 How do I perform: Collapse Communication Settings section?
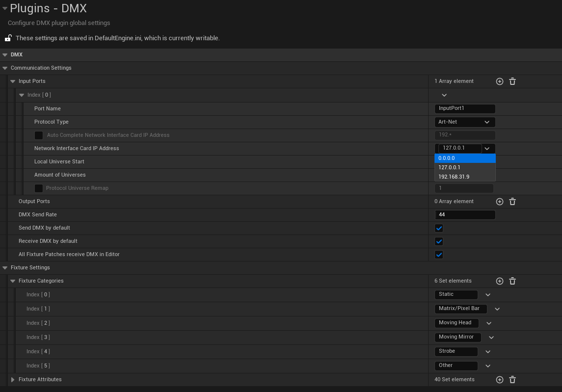[x=5, y=68]
